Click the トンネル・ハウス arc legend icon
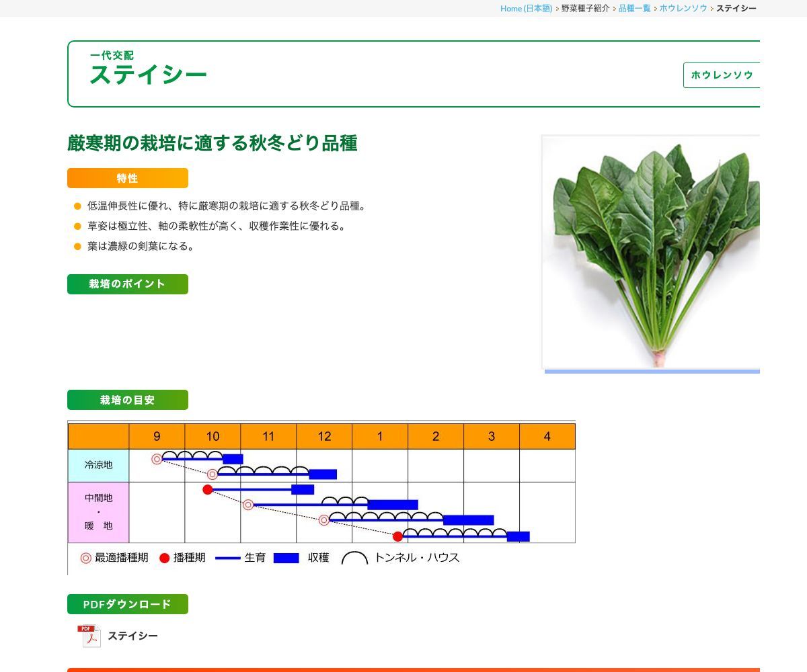This screenshot has width=807, height=672. (x=354, y=558)
